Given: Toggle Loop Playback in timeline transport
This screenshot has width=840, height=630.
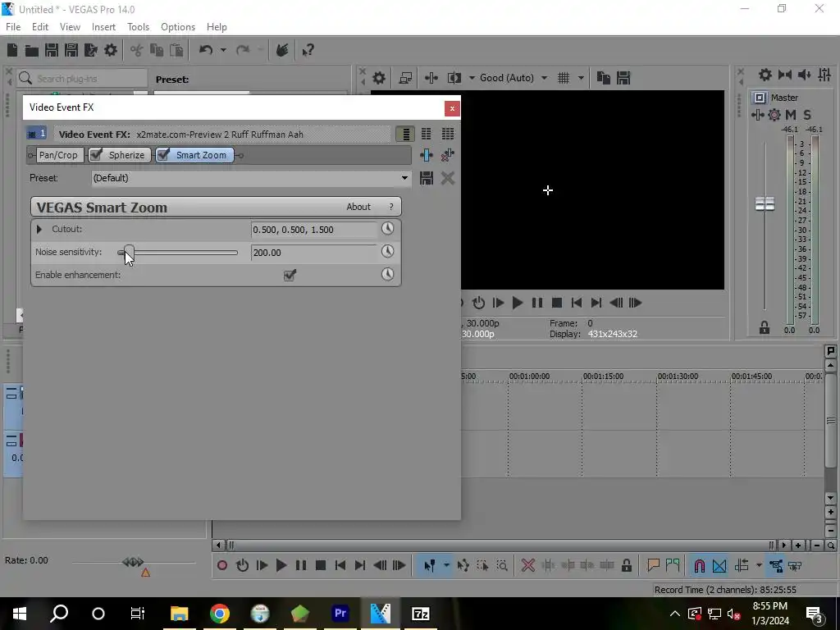Looking at the screenshot, I should click(x=242, y=565).
